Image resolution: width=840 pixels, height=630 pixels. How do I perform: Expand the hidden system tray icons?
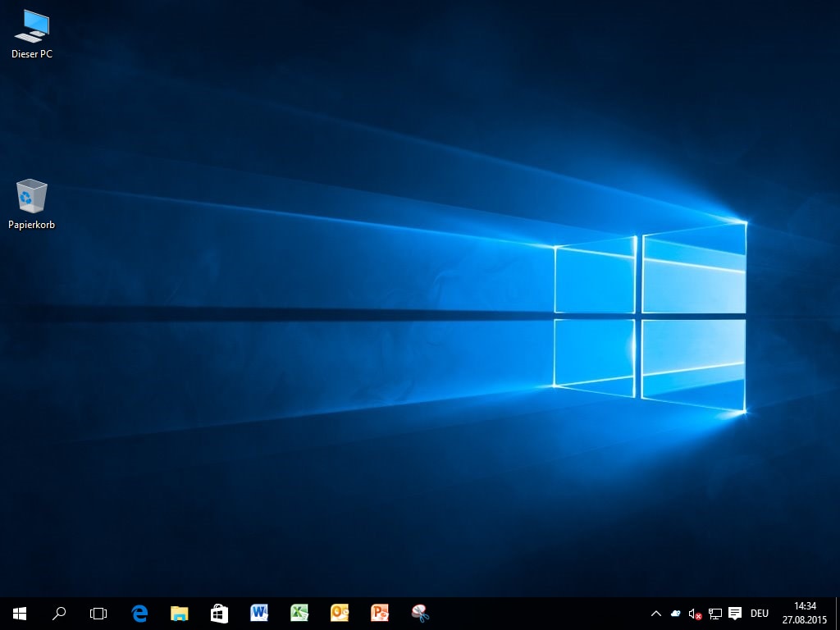tap(656, 614)
